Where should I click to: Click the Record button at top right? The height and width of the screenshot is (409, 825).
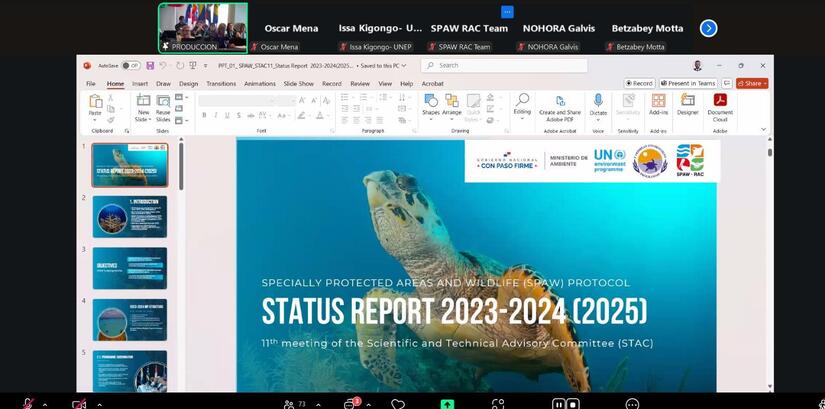(x=640, y=83)
